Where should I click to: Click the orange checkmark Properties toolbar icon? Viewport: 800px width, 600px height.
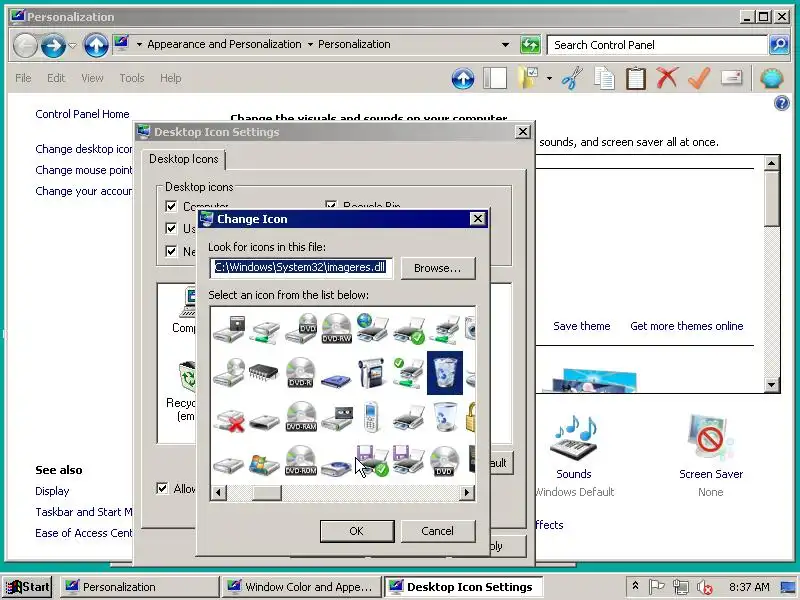coord(699,78)
